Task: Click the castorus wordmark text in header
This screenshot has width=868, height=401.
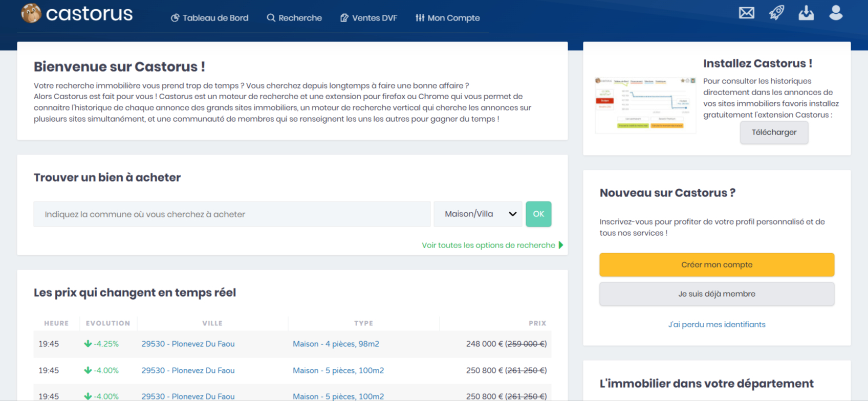Action: pyautogui.click(x=89, y=14)
